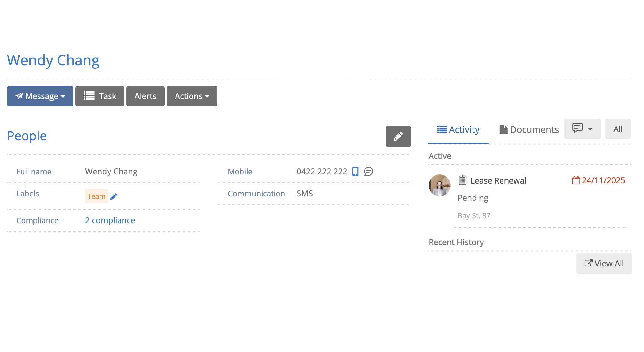The height and width of the screenshot is (352, 644).
Task: Click the Task button
Action: tap(100, 96)
